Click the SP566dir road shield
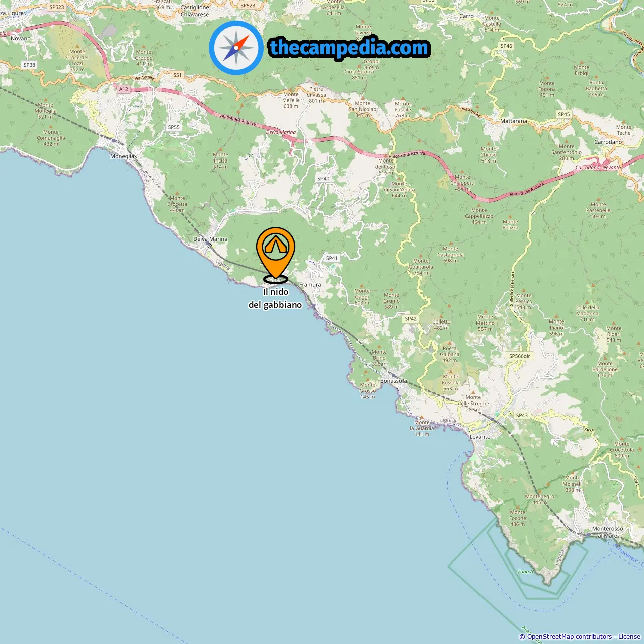Image resolution: width=644 pixels, height=644 pixels. tap(520, 356)
